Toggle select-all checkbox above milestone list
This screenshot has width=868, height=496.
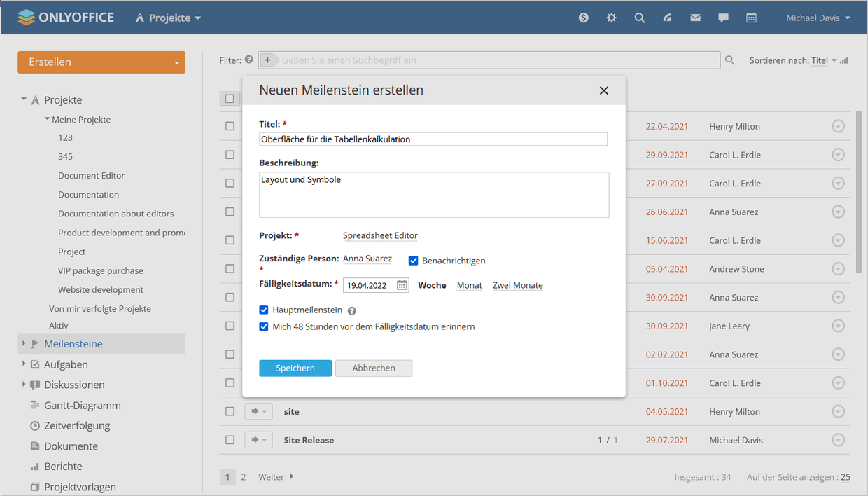tap(230, 99)
